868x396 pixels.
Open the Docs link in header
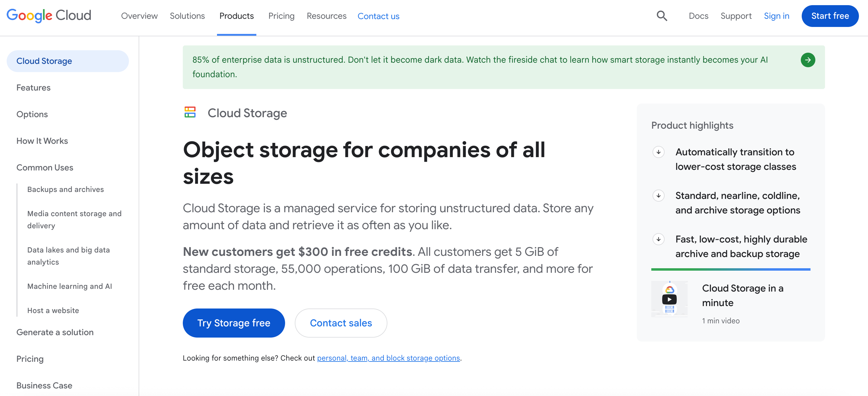click(698, 16)
